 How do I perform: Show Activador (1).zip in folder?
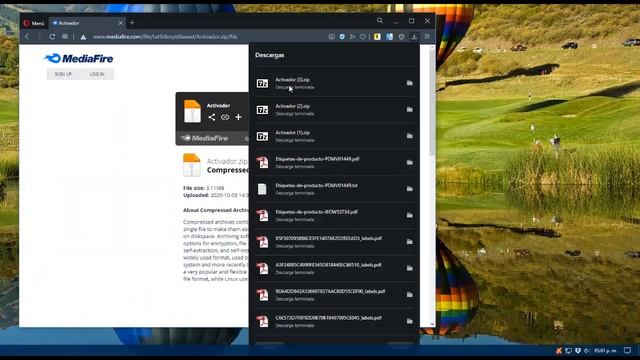pos(409,136)
